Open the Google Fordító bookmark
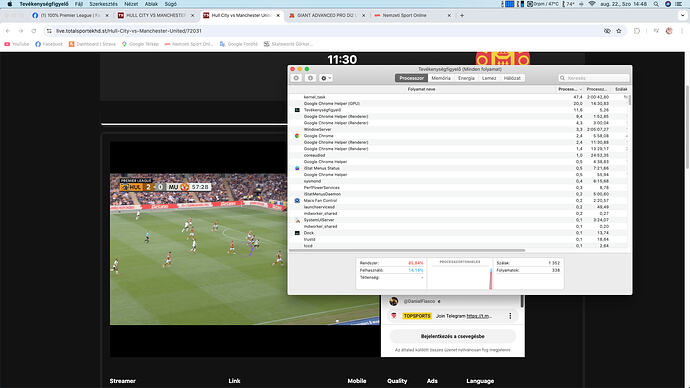The width and height of the screenshot is (690, 388). point(239,44)
